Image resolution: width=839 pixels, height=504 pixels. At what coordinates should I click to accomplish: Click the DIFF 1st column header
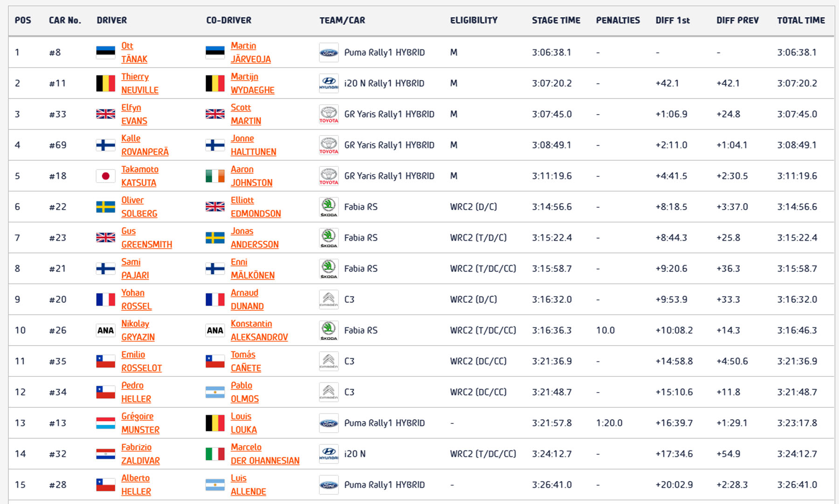coord(673,20)
